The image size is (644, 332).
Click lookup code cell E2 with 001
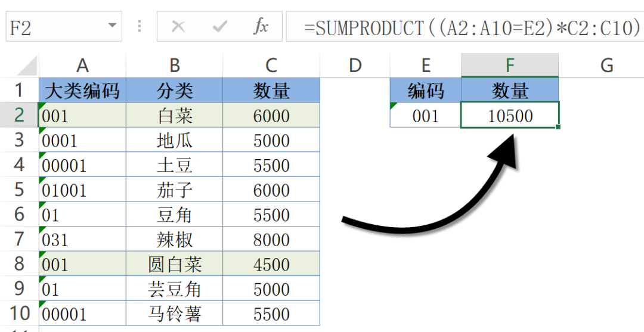[x=426, y=115]
